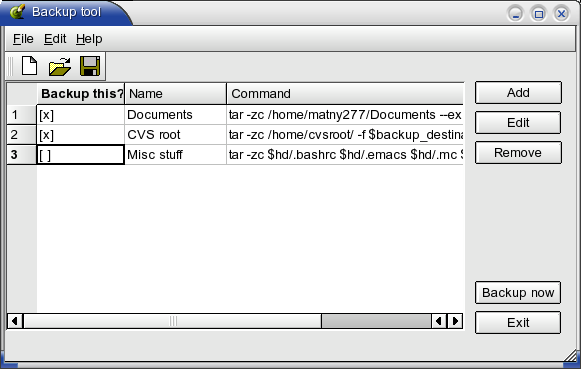Click scrollbar right arrow at far right
The height and width of the screenshot is (369, 581).
click(455, 321)
